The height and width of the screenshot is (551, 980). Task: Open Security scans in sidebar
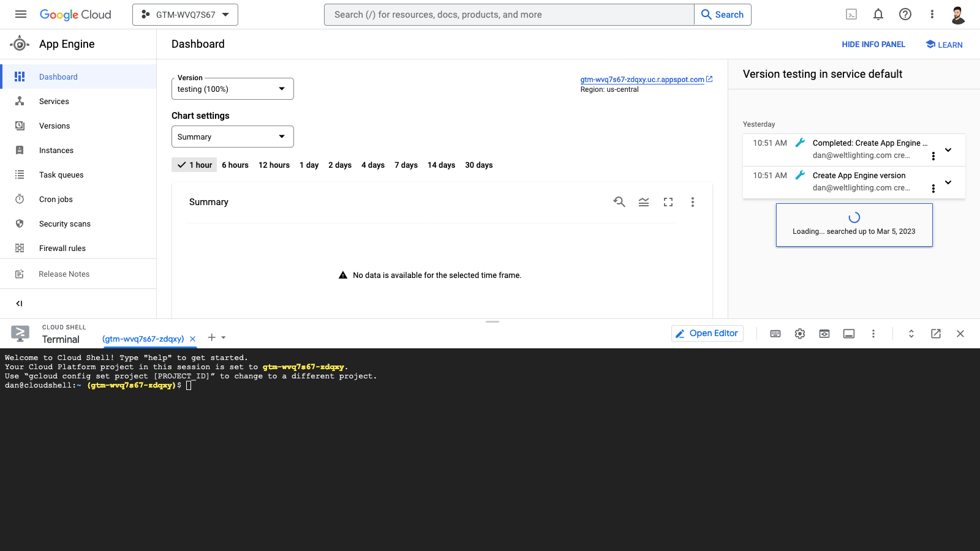78,223
